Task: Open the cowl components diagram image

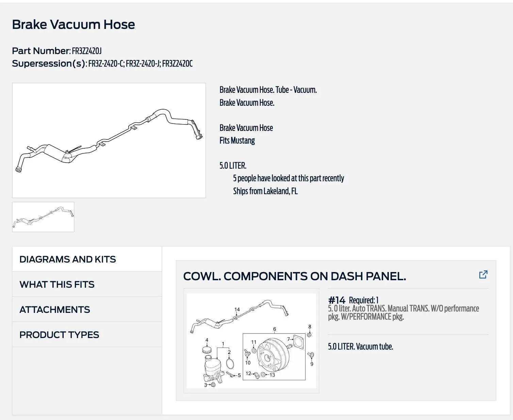Action: pyautogui.click(x=251, y=341)
